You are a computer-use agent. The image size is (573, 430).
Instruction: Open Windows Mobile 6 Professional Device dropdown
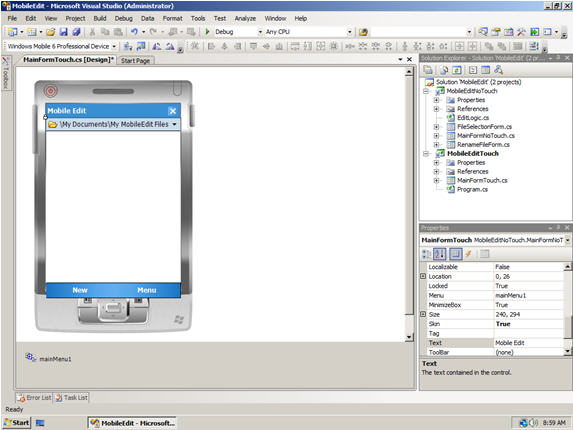click(114, 46)
